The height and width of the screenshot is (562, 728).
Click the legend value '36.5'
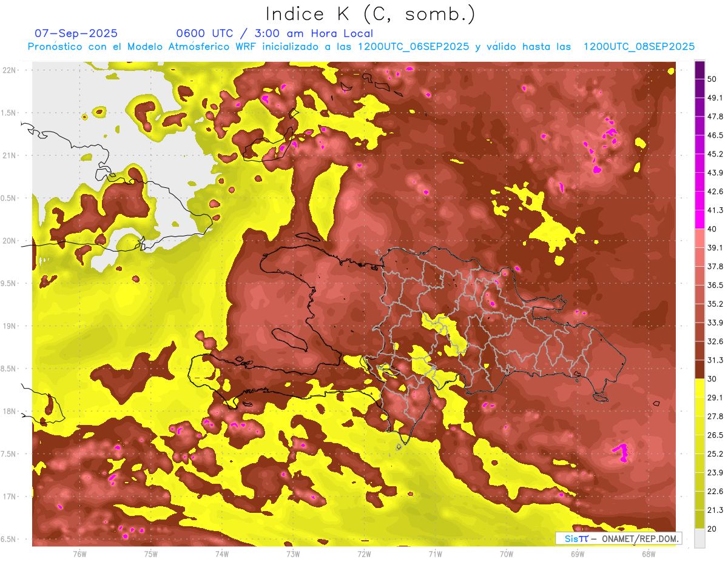[x=715, y=285]
